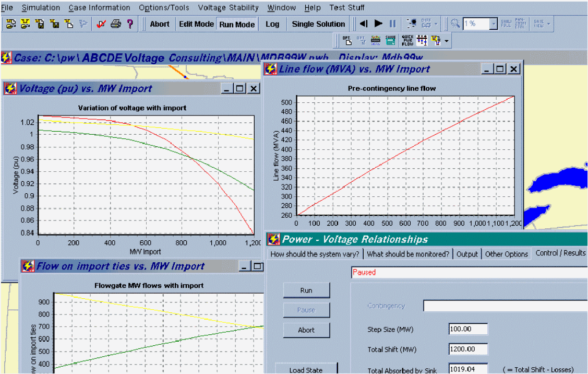The image size is (588, 374).
Task: Open the dropdown at the fault toolbar end
Action: 446,40
